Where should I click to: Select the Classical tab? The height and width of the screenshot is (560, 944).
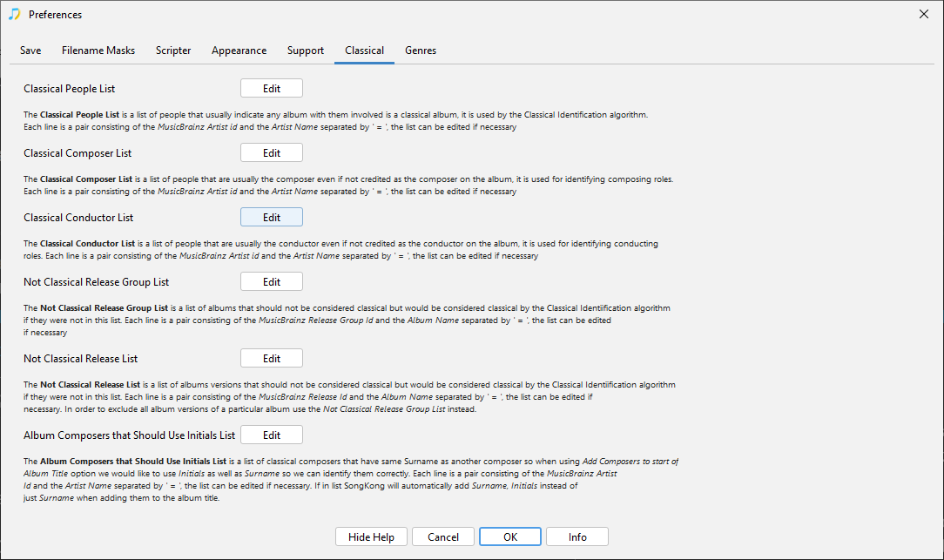click(364, 51)
